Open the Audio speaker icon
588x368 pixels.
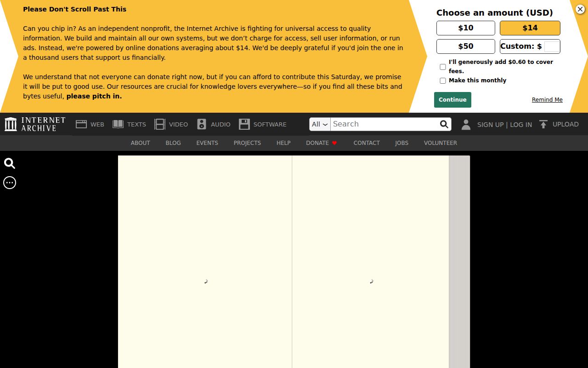(202, 124)
